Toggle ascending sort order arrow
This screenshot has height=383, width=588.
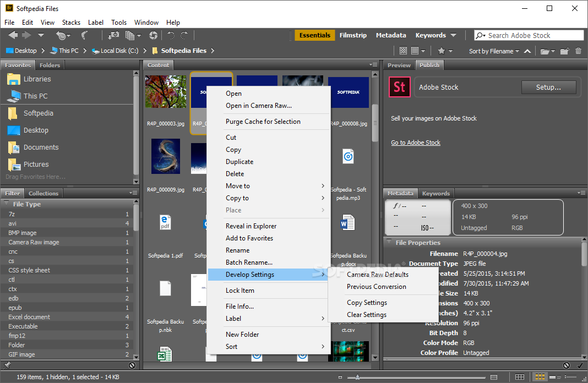click(x=527, y=51)
